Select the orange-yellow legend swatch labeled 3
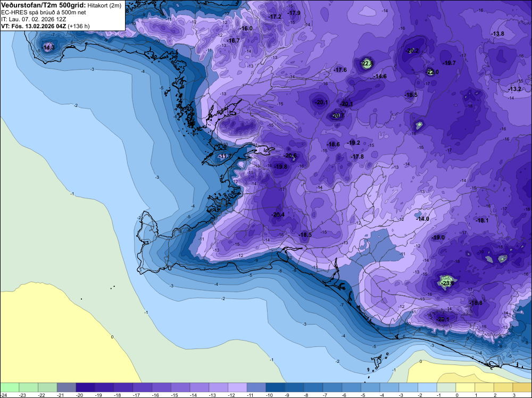The image size is (532, 398). (x=522, y=387)
